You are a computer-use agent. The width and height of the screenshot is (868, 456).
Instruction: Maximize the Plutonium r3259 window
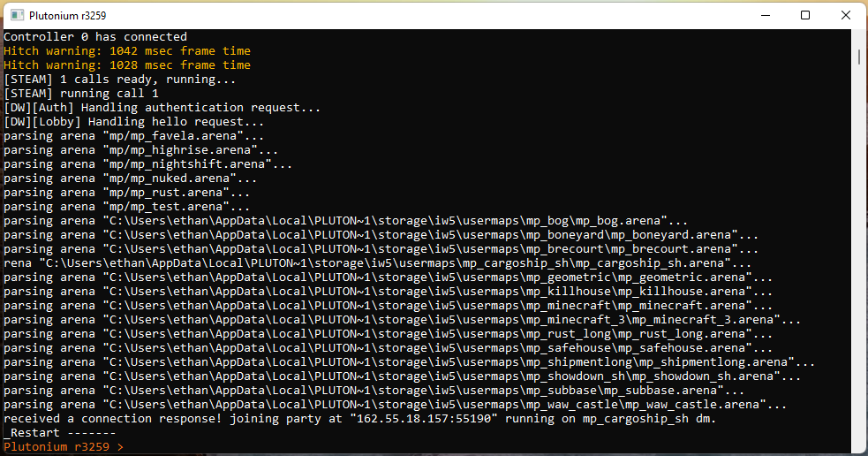pyautogui.click(x=805, y=15)
